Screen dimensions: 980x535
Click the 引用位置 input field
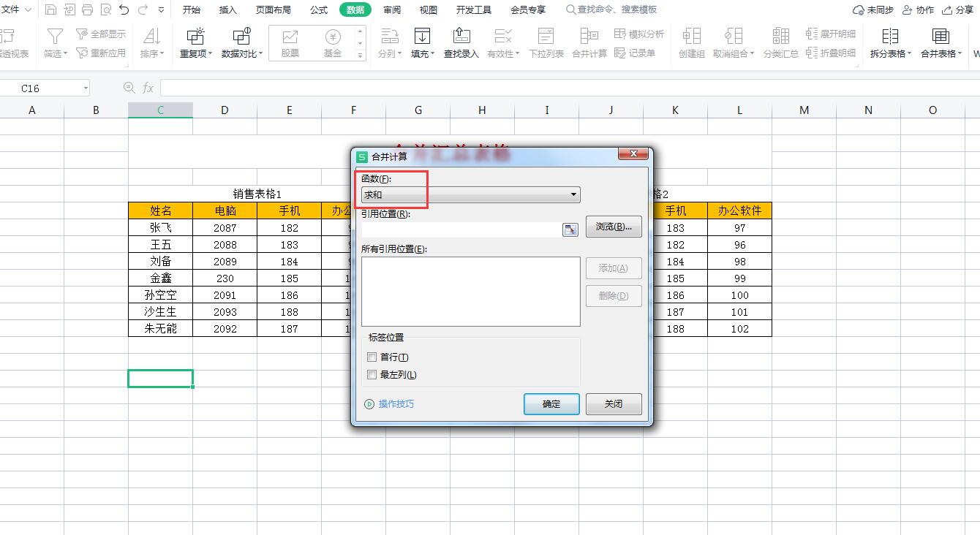point(461,229)
